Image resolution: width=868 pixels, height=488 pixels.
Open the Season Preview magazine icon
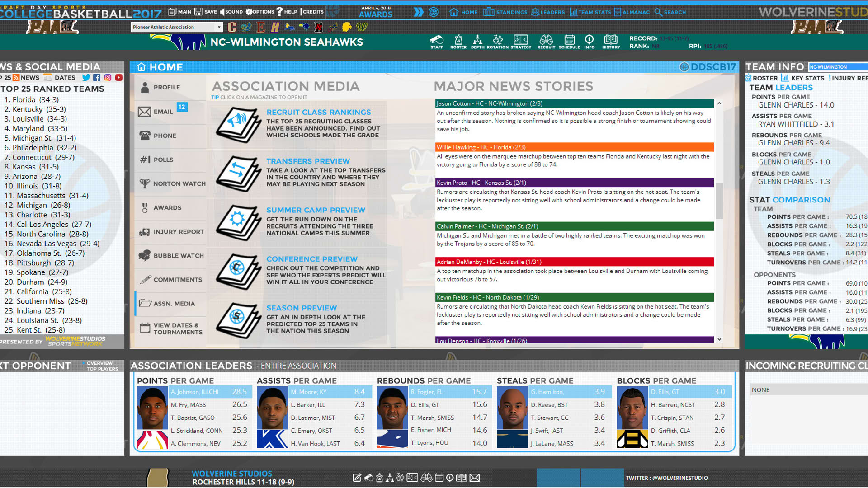[x=238, y=320]
